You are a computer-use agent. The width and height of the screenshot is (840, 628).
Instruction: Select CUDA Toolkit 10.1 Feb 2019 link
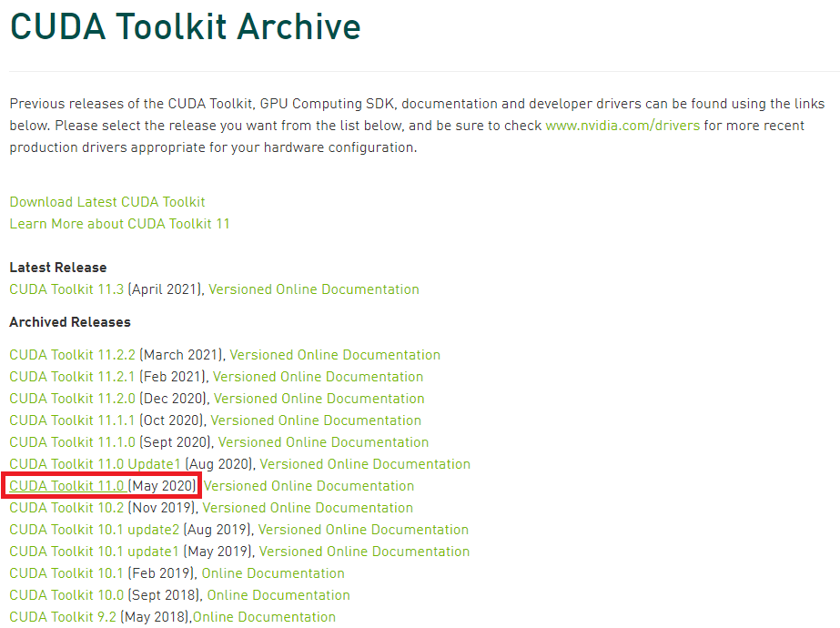point(66,573)
